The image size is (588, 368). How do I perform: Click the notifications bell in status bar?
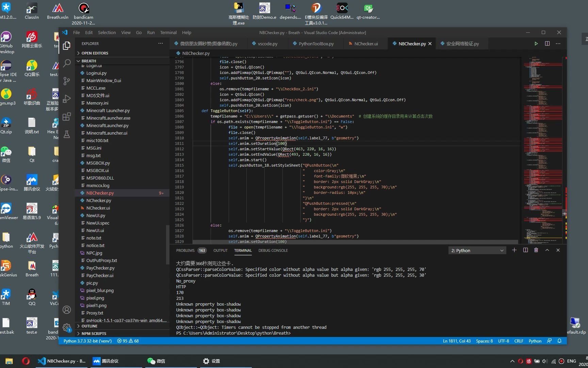pos(559,341)
